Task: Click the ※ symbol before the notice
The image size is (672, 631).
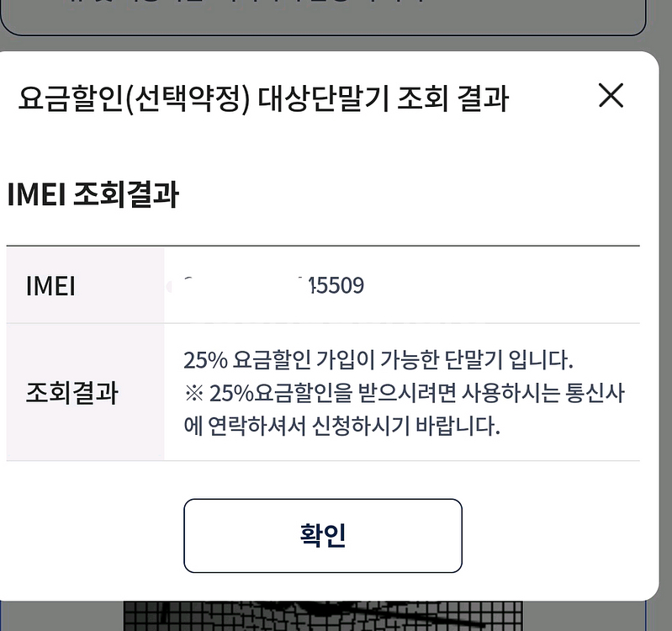Action: click(193, 393)
